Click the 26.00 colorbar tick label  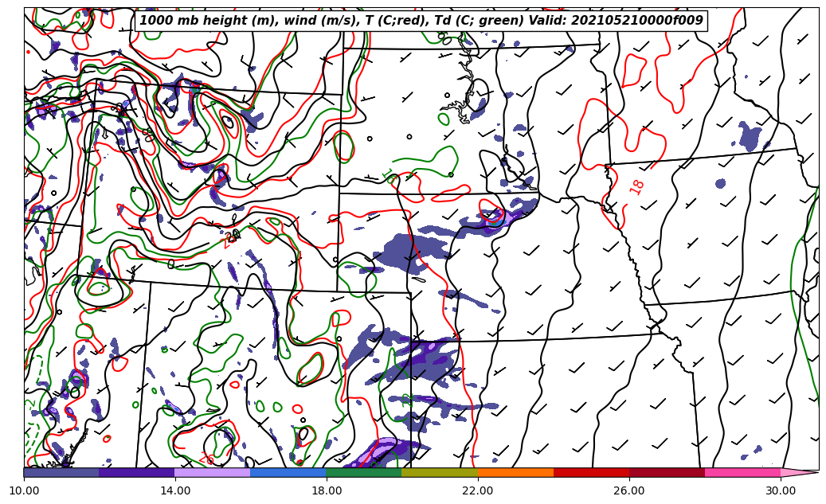pos(629,490)
